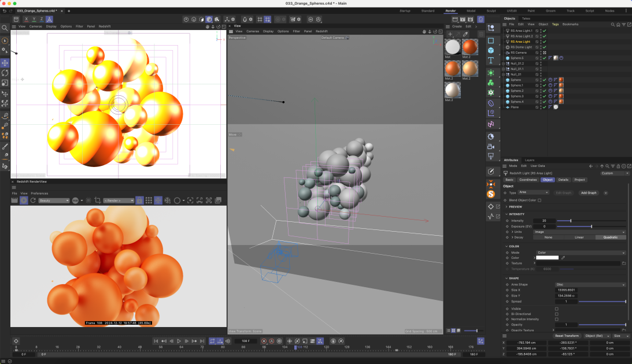Toggle the Visible checkbox

[x=557, y=309]
